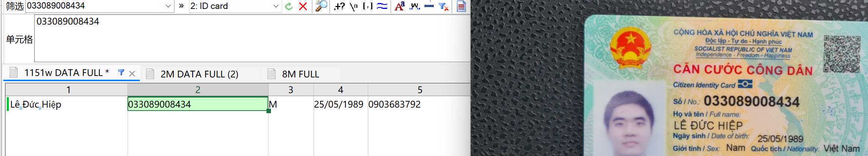
Task: Click the remove-filter funnel icon
Action: (x=444, y=6)
